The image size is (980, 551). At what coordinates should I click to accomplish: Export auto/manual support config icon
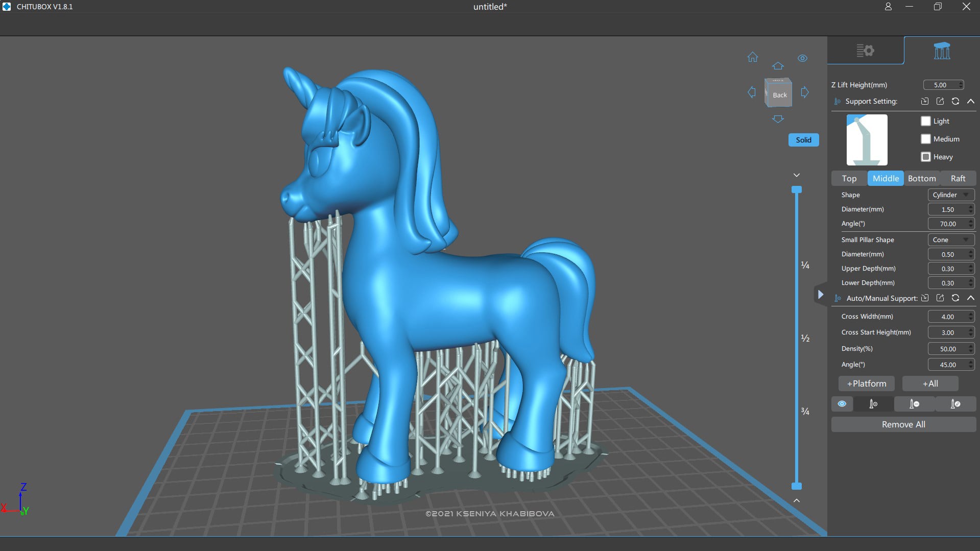pyautogui.click(x=940, y=298)
